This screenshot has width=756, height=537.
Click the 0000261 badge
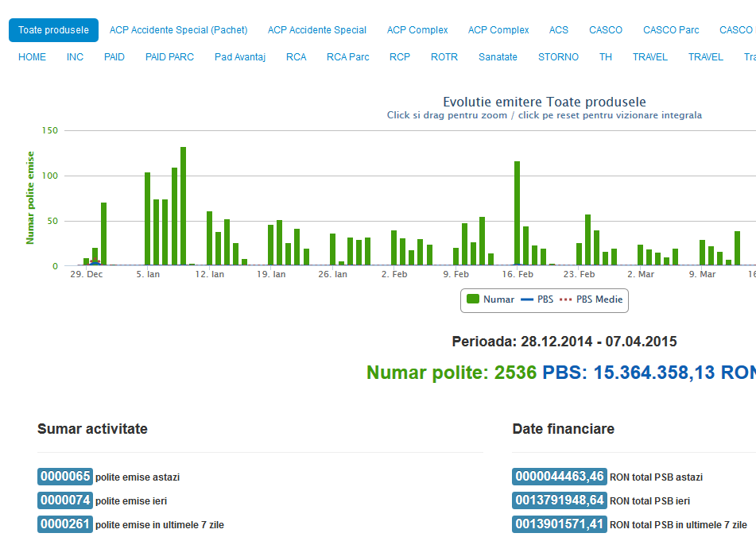click(65, 523)
